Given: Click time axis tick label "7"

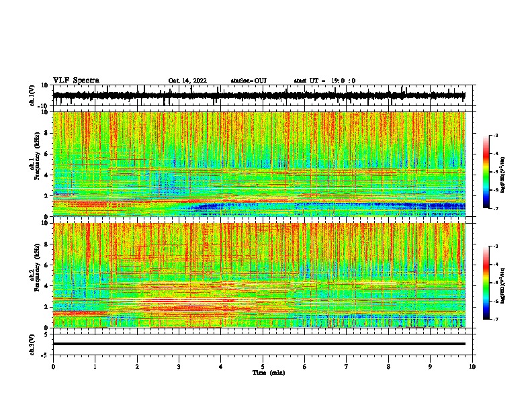Looking at the screenshot, I should click(x=347, y=367).
